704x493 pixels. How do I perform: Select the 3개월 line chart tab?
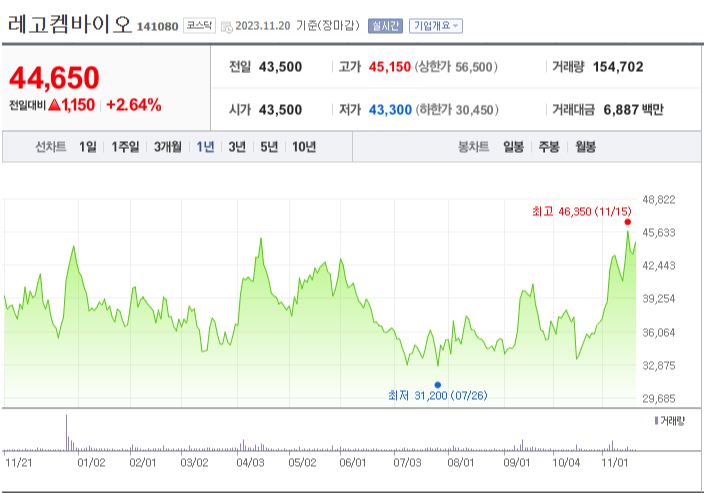click(168, 147)
